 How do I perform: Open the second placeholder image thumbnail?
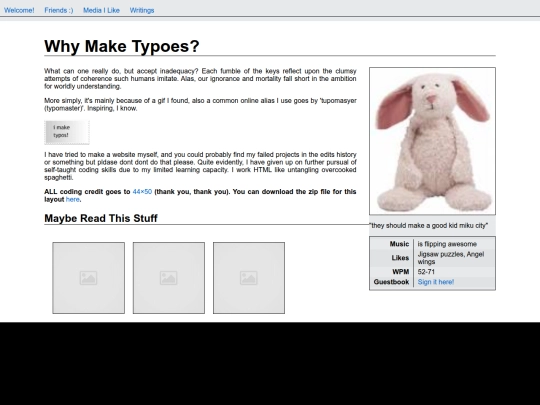coord(169,278)
